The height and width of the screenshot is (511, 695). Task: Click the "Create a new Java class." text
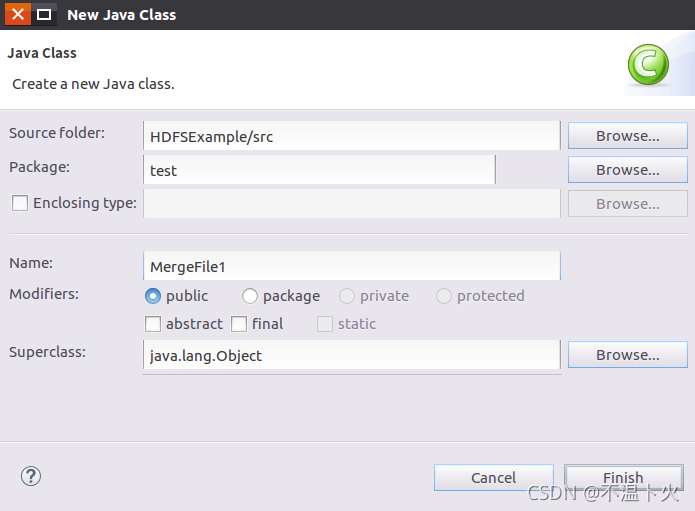tap(93, 84)
